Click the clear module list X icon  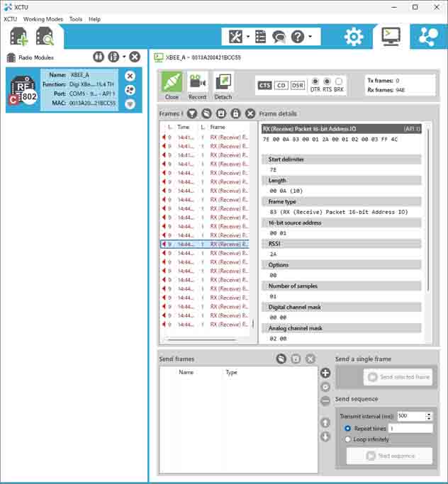click(134, 57)
